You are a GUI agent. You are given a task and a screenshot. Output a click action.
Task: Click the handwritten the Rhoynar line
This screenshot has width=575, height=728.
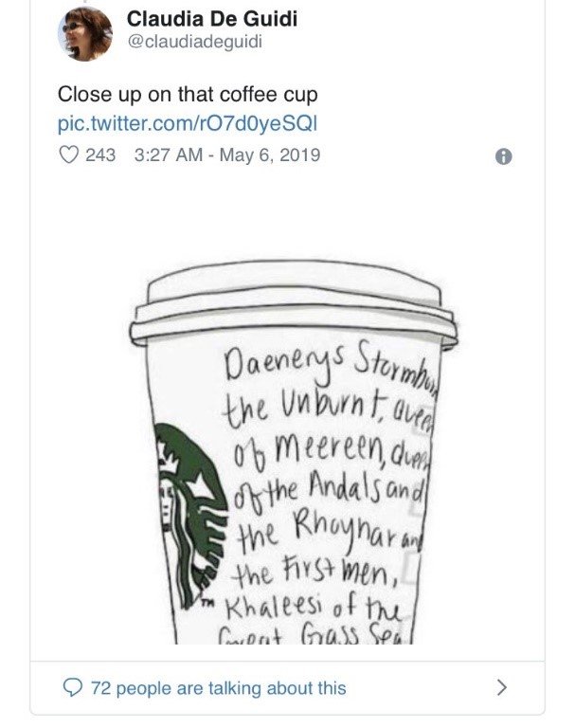tap(330, 533)
